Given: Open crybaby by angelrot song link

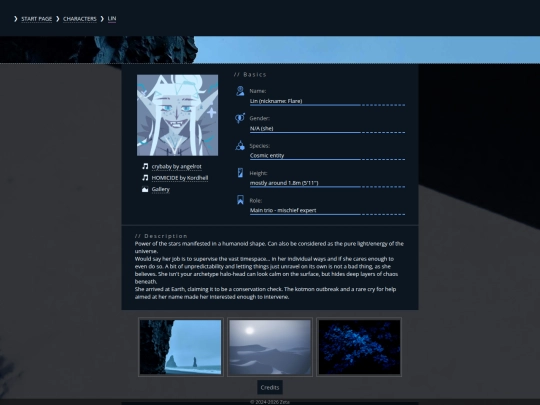Looking at the screenshot, I should point(177,166).
